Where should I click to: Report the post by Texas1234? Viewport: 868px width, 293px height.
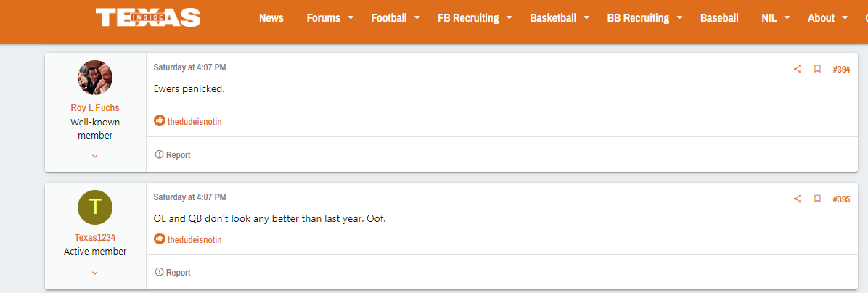pyautogui.click(x=173, y=272)
